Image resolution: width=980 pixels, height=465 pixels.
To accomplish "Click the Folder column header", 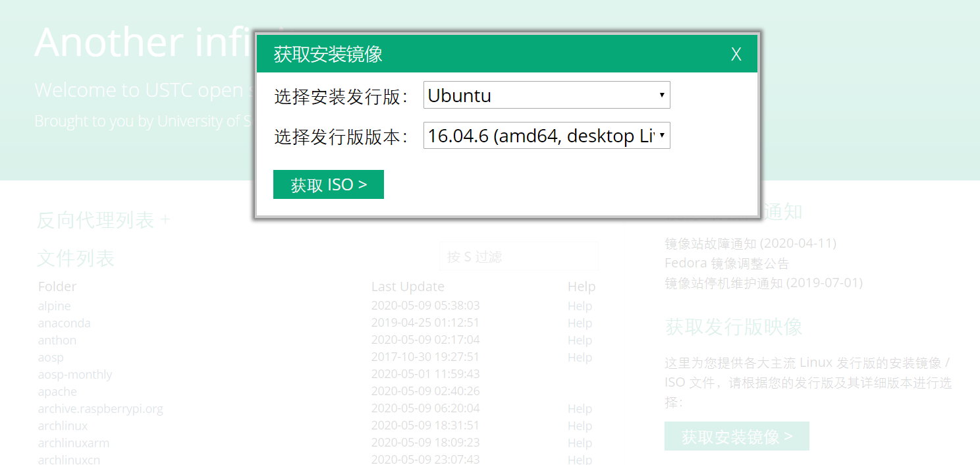I will (x=57, y=286).
